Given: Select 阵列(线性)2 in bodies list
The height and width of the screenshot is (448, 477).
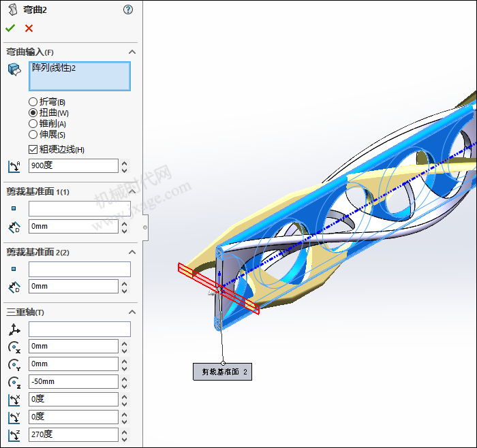Looking at the screenshot, I should coord(54,68).
